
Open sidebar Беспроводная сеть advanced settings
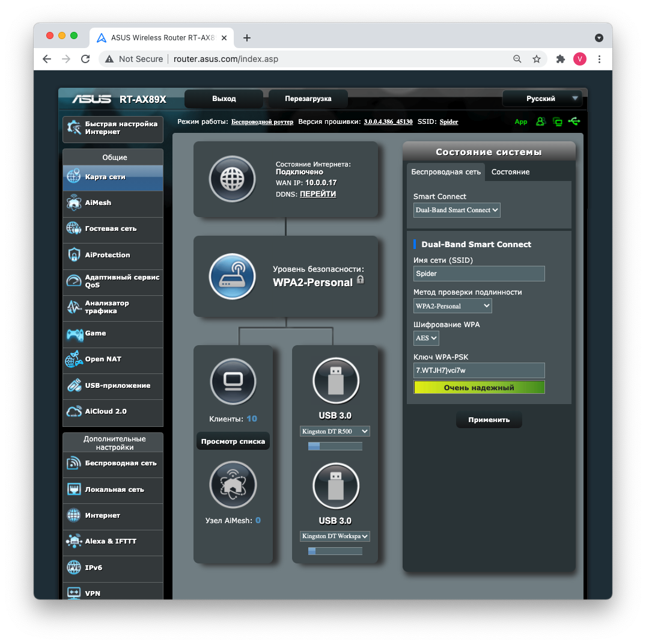(113, 464)
